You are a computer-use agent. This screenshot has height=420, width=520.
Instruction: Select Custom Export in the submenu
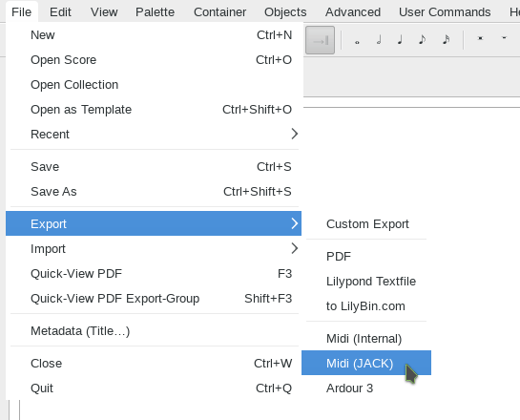pyautogui.click(x=366, y=224)
